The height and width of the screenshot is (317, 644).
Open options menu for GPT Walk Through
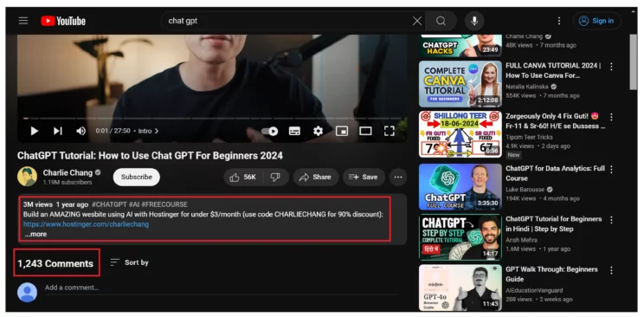pyautogui.click(x=611, y=270)
